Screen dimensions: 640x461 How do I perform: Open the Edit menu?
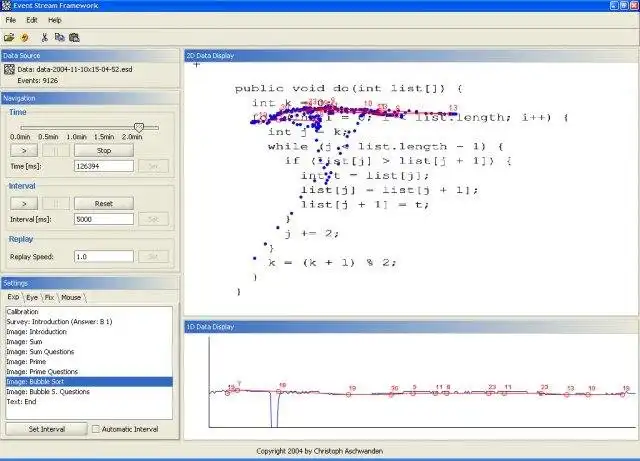point(32,20)
